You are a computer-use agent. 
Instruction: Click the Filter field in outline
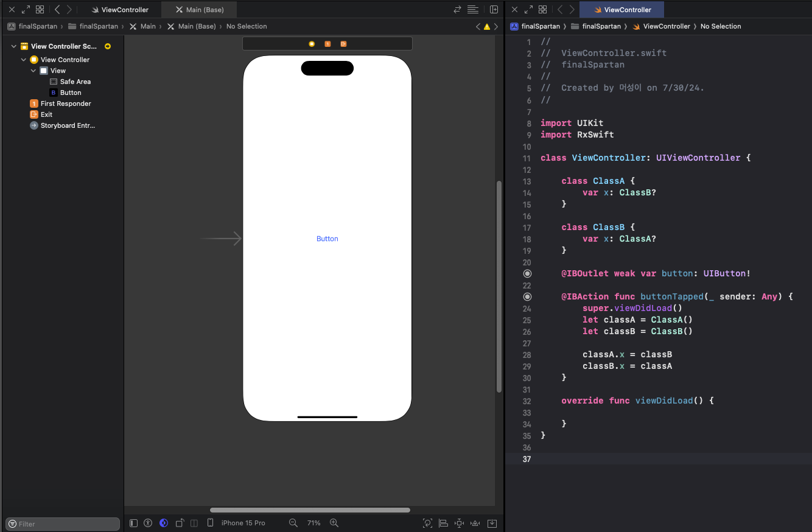click(63, 524)
